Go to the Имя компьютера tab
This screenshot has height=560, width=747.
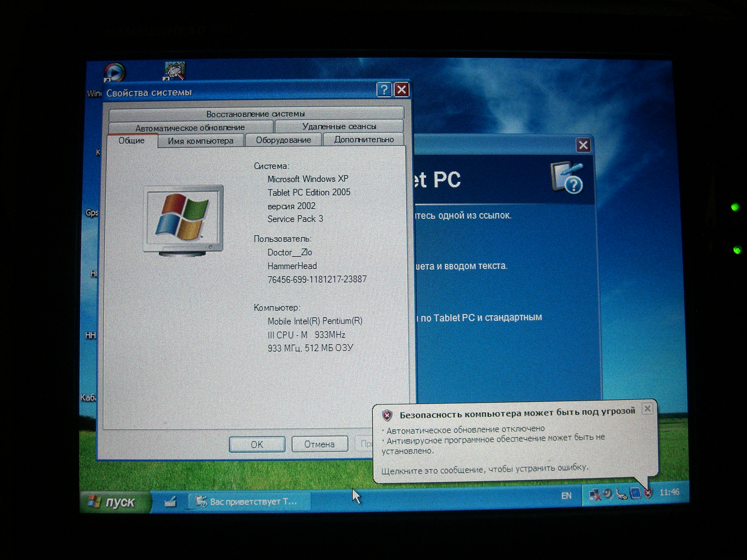tap(201, 140)
